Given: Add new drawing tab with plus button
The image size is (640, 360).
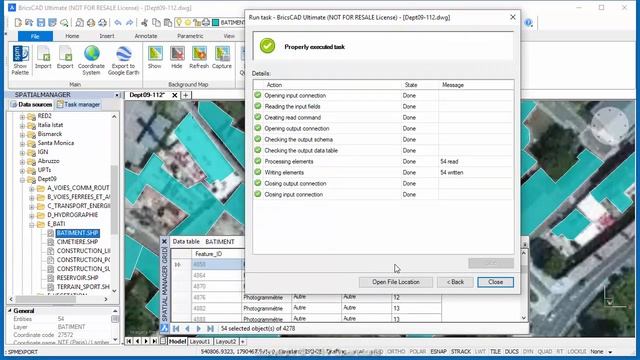Looking at the screenshot, I should tap(185, 95).
